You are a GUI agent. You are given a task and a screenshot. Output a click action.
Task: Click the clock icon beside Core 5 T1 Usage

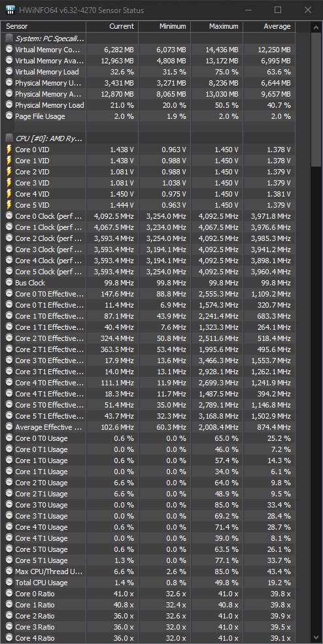coord(9,560)
